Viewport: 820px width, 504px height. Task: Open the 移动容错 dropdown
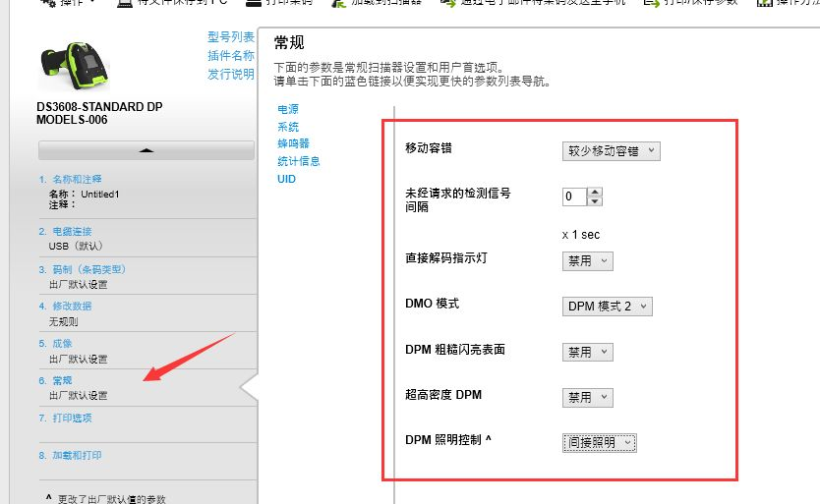click(611, 151)
